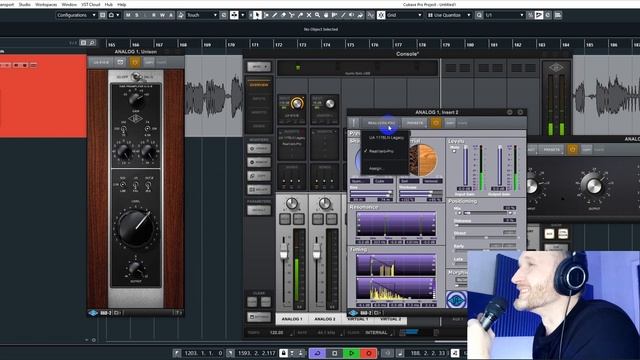Open the Workspaces menu
The width and height of the screenshot is (640, 360).
[x=46, y=4]
